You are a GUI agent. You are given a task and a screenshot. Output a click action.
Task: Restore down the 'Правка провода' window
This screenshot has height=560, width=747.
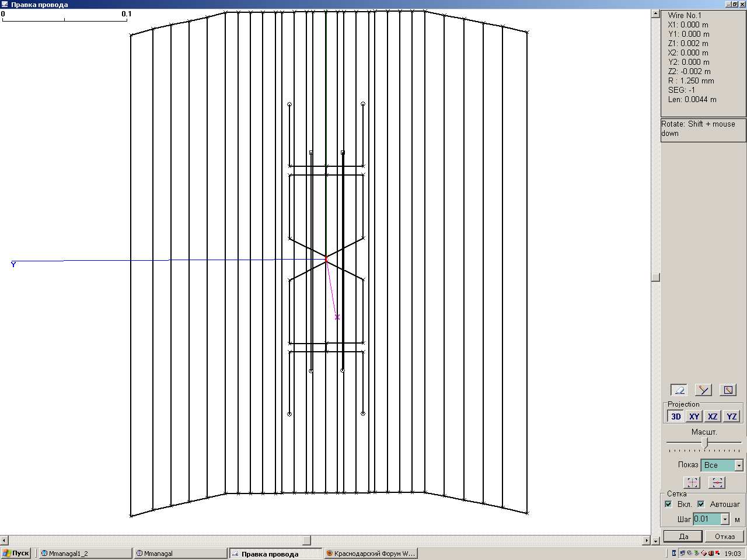[735, 4]
